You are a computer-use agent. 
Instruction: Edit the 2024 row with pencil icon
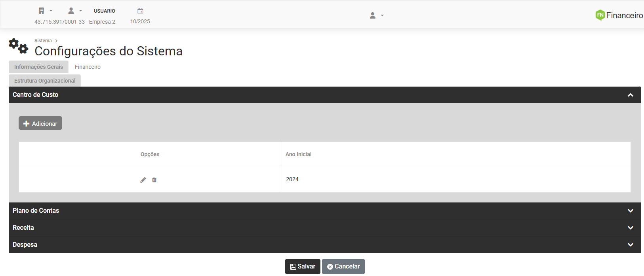click(x=143, y=180)
